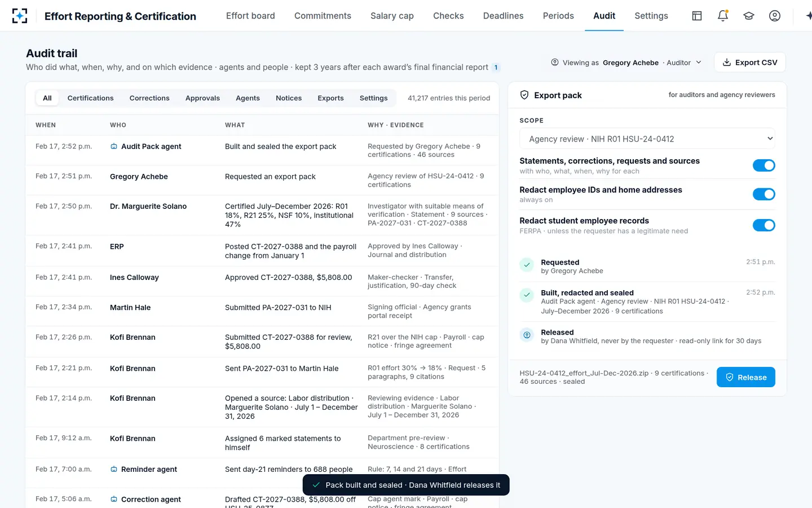Screen dimensions: 812x508
Task: Go to the Effort board nav tab
Action: [250, 16]
